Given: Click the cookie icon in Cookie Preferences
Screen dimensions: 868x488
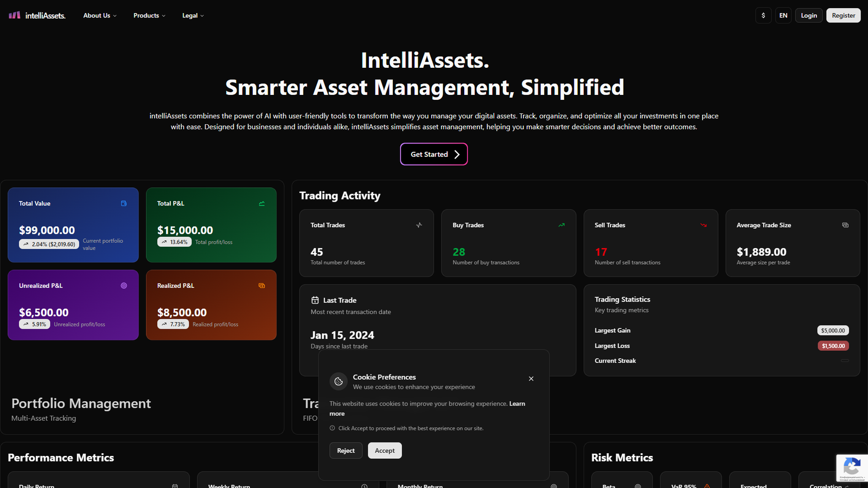Looking at the screenshot, I should [339, 381].
